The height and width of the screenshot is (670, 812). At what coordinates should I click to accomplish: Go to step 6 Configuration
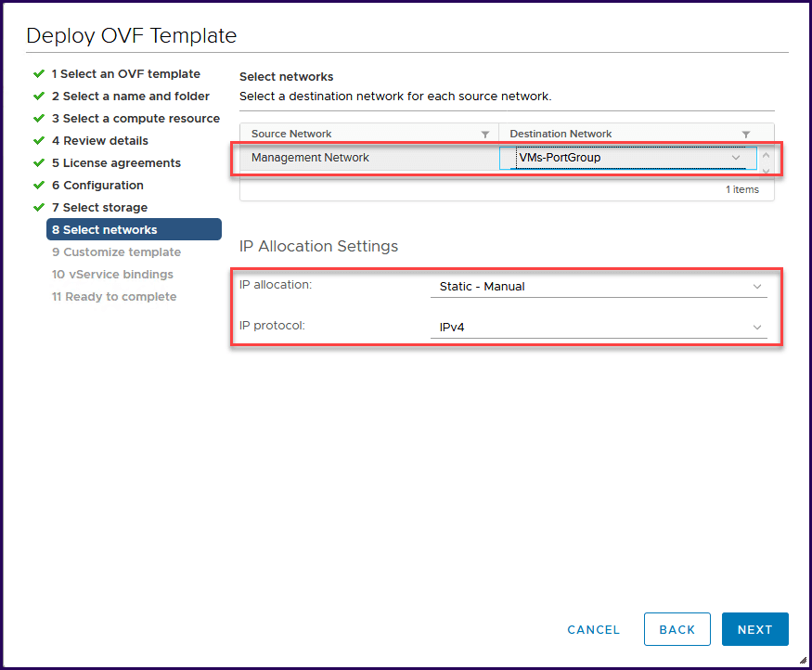97,186
